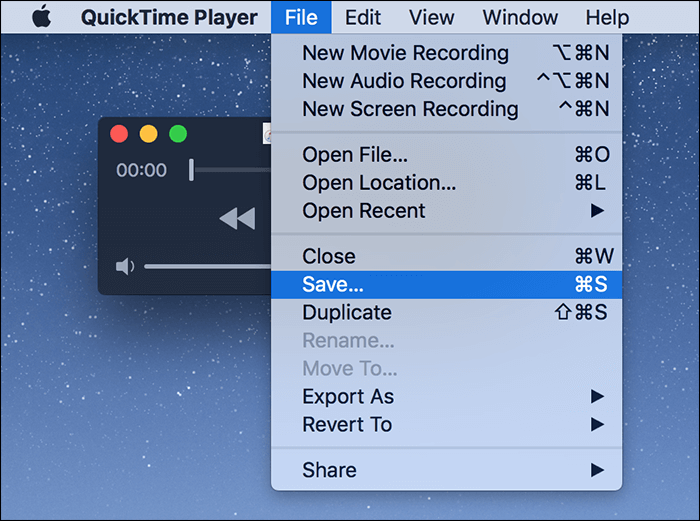
Task: Click the speaker volume icon
Action: (x=125, y=267)
